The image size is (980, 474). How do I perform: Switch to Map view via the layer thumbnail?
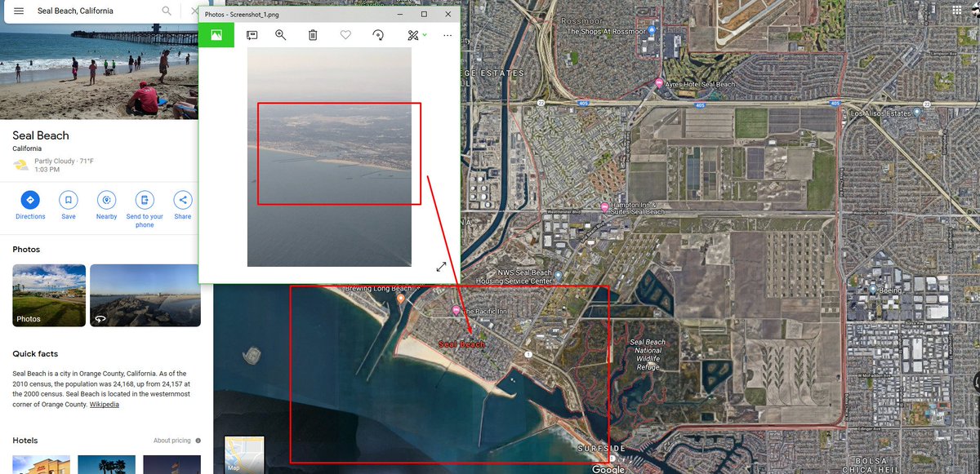(x=244, y=454)
